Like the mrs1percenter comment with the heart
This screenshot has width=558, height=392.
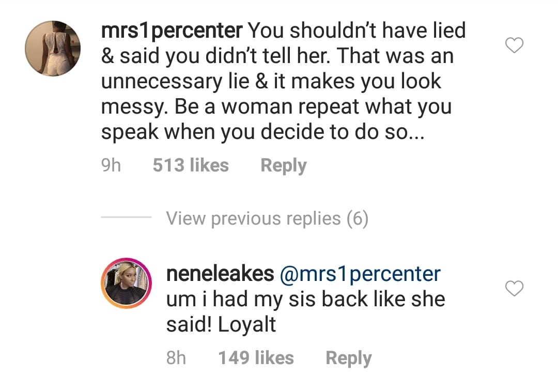coord(514,46)
